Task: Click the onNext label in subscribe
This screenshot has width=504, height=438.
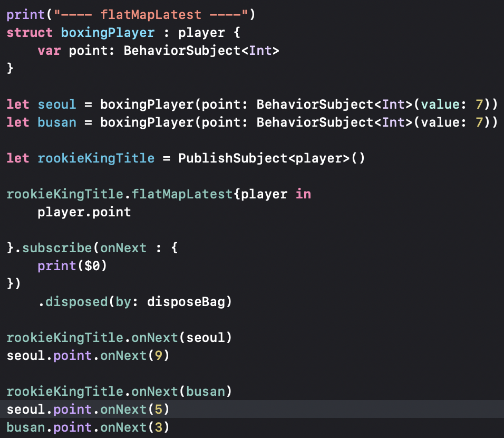Action: tap(123, 248)
